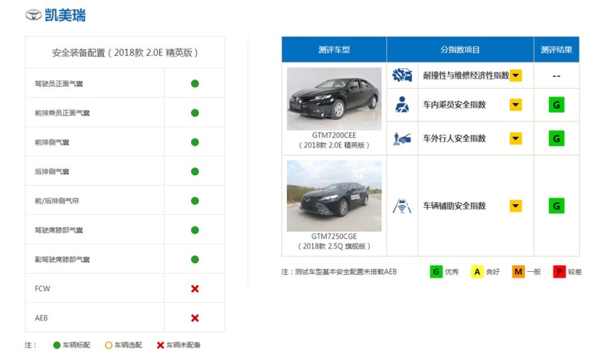Click the FCW row label
605x364 pixels.
pos(43,289)
